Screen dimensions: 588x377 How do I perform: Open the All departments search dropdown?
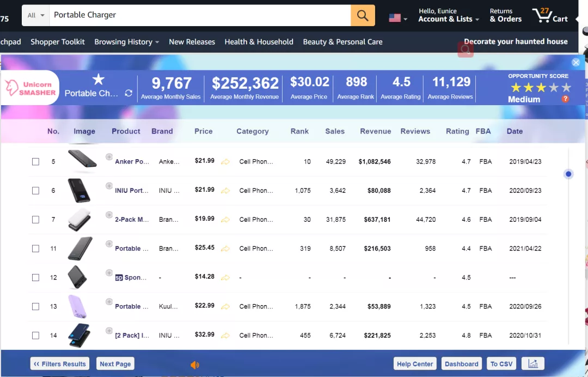pyautogui.click(x=35, y=15)
